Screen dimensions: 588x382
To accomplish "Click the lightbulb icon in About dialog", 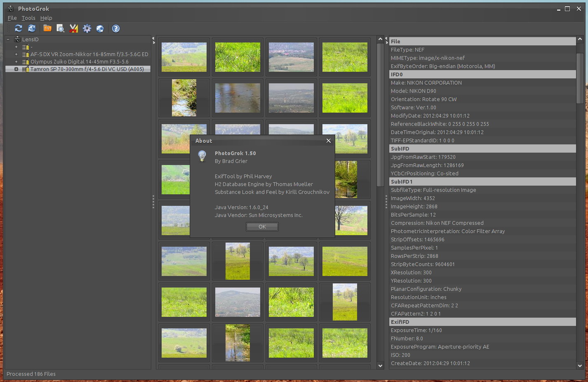I will point(202,156).
